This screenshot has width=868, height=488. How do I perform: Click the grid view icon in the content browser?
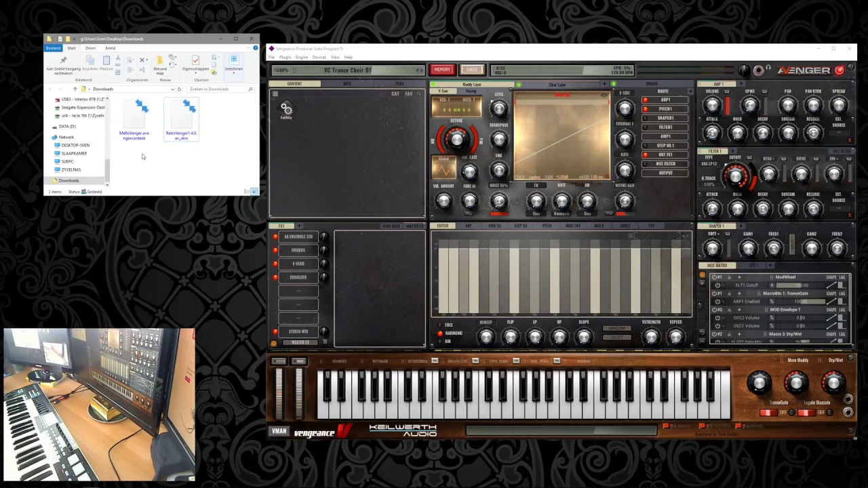(275, 94)
